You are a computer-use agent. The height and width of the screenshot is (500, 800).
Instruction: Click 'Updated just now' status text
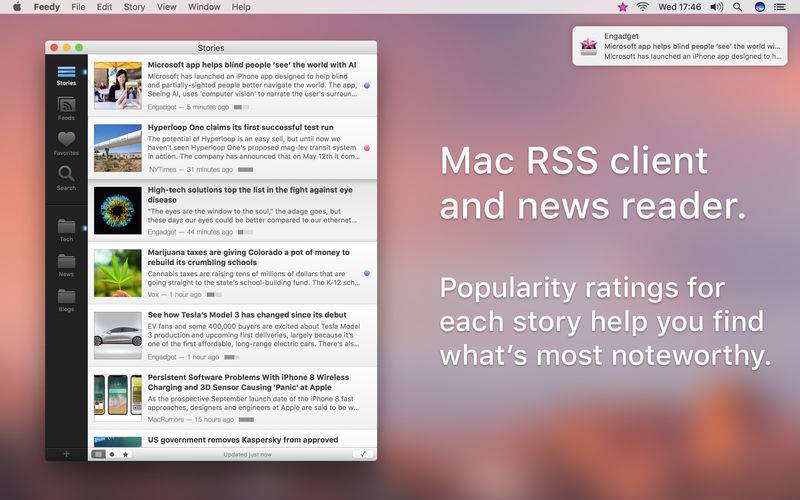click(x=247, y=455)
